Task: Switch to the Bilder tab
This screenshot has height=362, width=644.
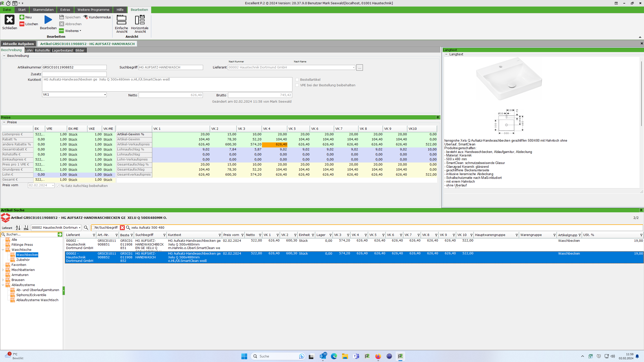Action: coord(80,50)
